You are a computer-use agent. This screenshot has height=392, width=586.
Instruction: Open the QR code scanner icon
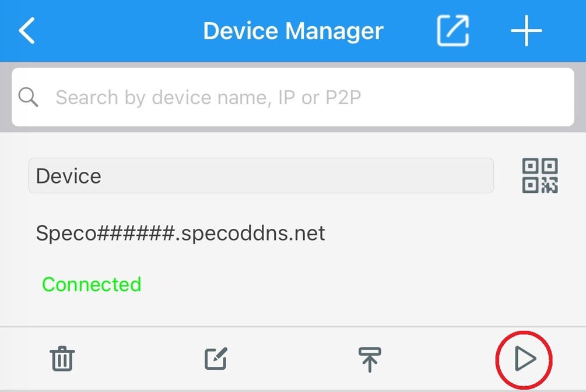(540, 176)
